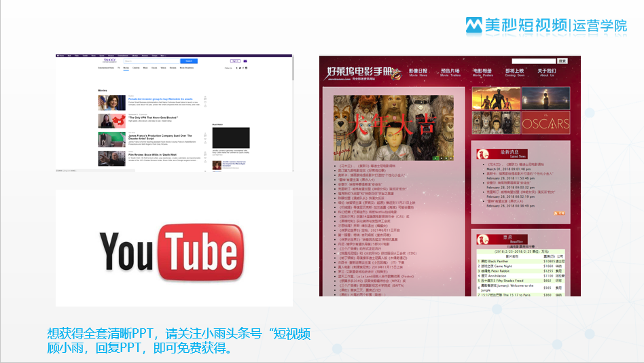This screenshot has width=644, height=363.
Task: Click the blue Yahoo Search button
Action: point(189,61)
